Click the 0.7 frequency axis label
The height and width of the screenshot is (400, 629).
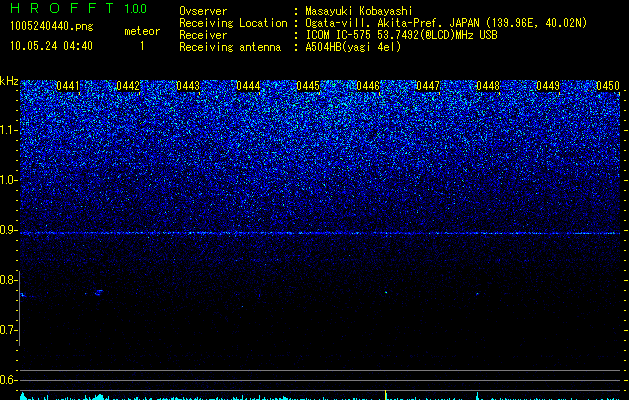coord(8,330)
